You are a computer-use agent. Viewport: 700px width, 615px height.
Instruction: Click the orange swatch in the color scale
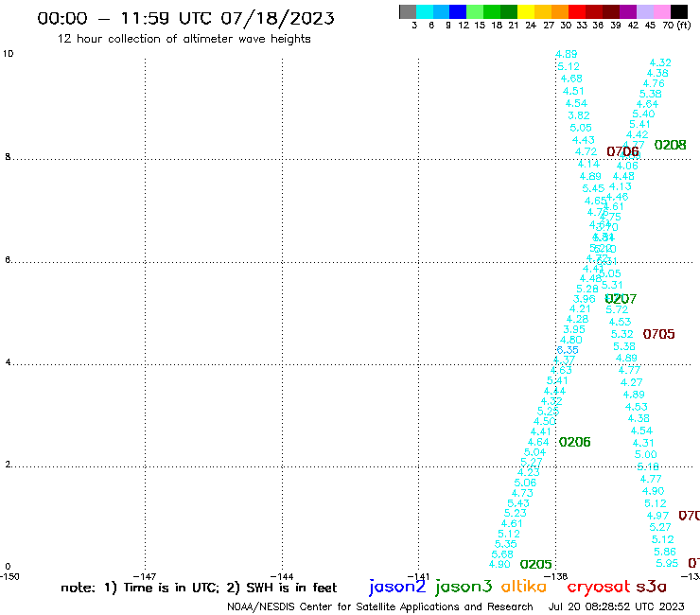tap(560, 11)
